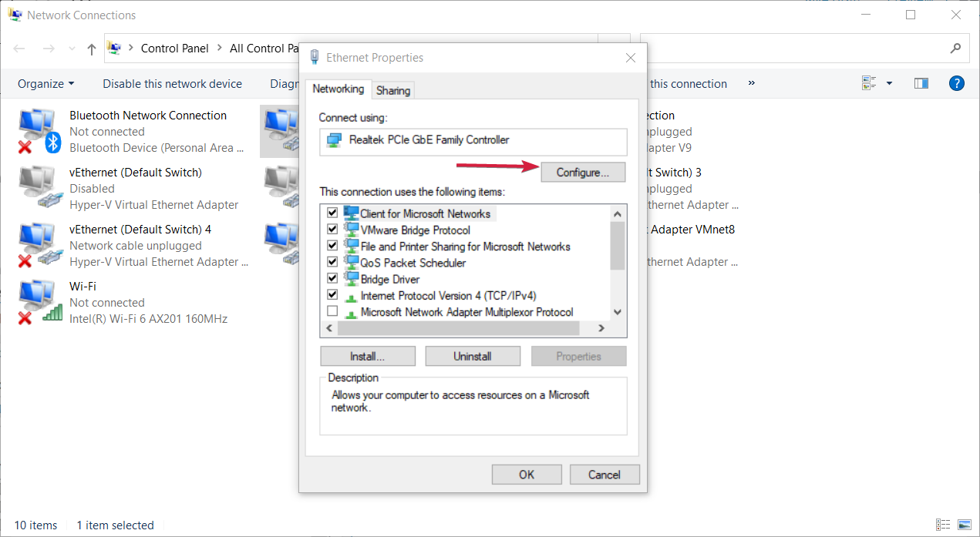Click the Control Panel address bar icon
Image resolution: width=980 pixels, height=537 pixels.
114,48
